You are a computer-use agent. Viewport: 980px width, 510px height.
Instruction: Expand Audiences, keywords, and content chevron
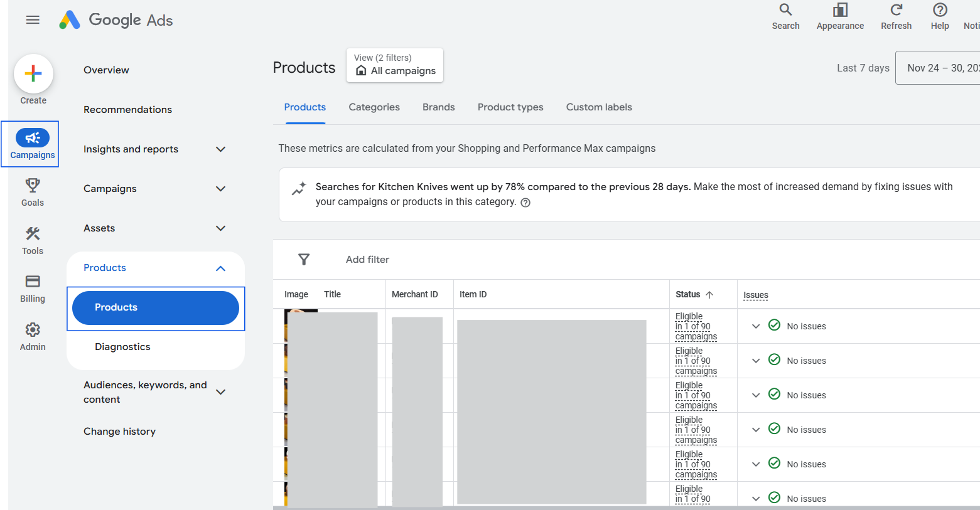[220, 392]
